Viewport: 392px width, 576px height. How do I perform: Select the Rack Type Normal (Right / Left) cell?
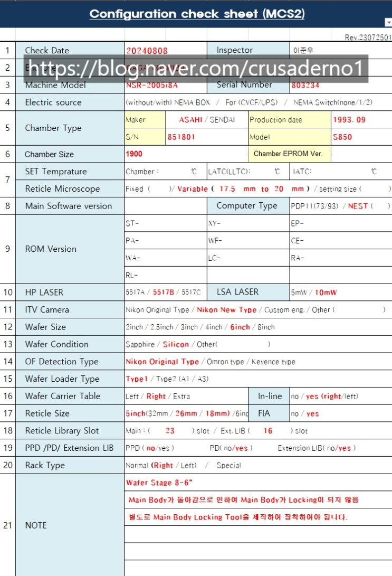[258, 465]
